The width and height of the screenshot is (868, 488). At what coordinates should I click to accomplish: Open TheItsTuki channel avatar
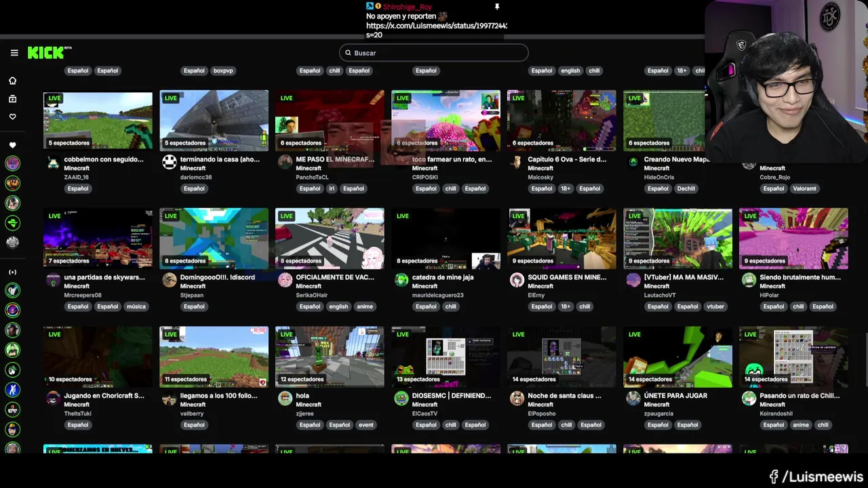53,399
